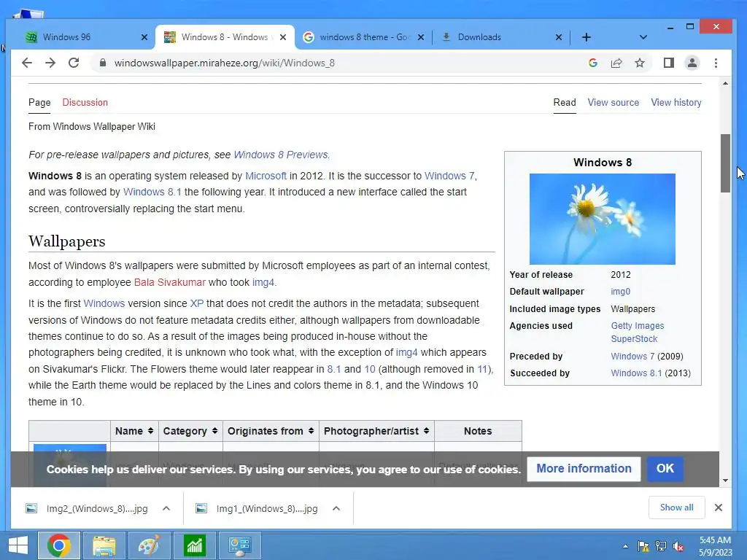
Task: Accept cookies with OK button
Action: point(665,469)
